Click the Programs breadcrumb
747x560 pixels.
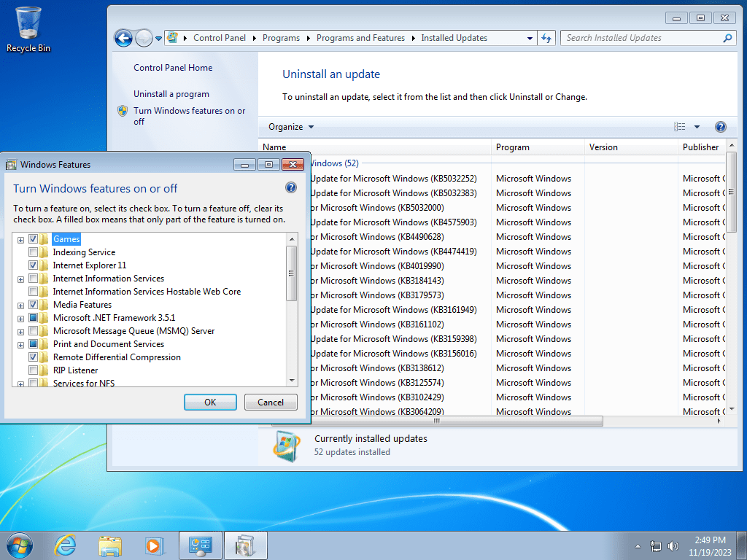281,38
